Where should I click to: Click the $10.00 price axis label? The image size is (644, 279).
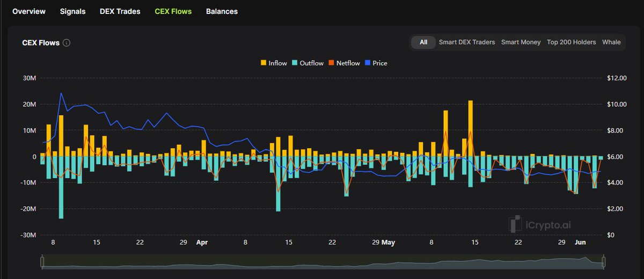(617, 104)
